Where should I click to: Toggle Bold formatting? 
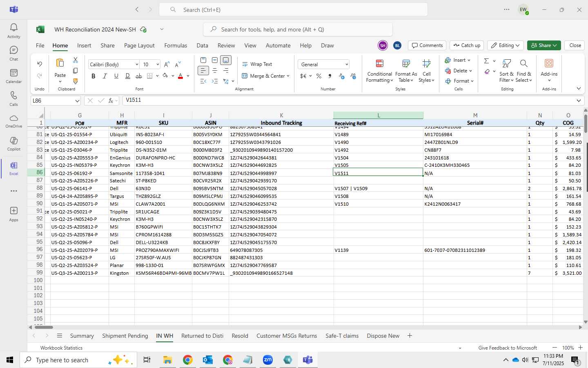(x=94, y=76)
